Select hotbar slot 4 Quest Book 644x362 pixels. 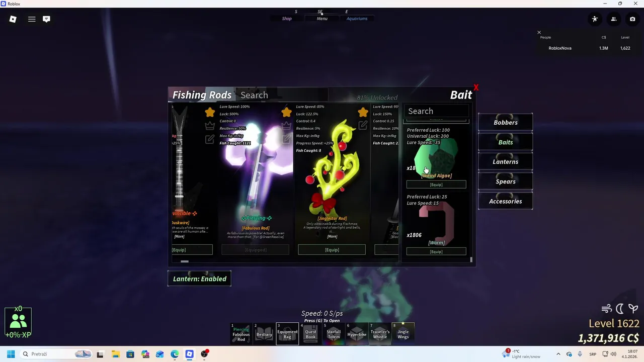(x=310, y=334)
